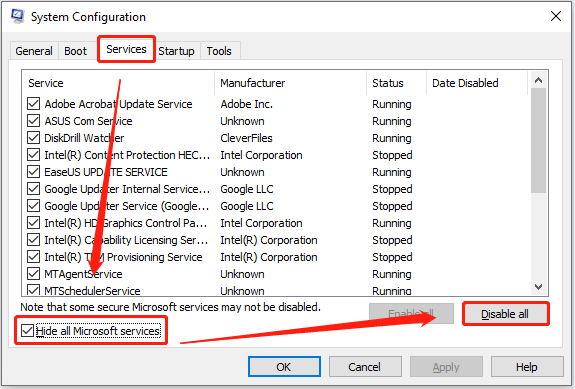Click the services list scrollbar thumb
Viewport: 575px width, 389px height.
point(538,140)
